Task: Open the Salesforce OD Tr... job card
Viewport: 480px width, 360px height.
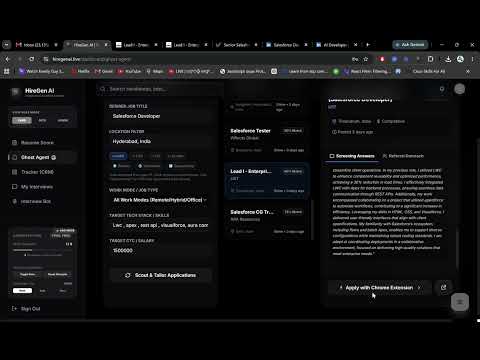Action: 267,221
